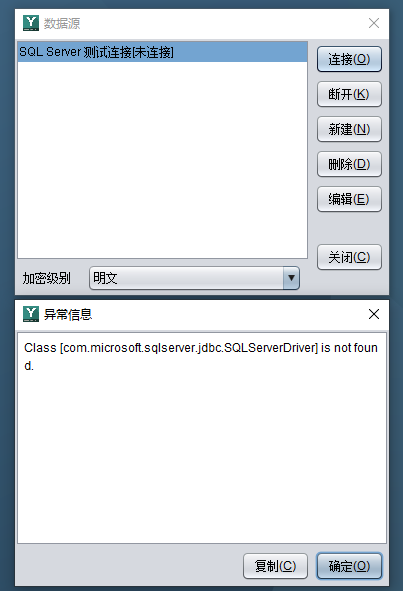This screenshot has height=591, width=403.
Task: Click the empty area of the data source list
Action: pos(162,160)
